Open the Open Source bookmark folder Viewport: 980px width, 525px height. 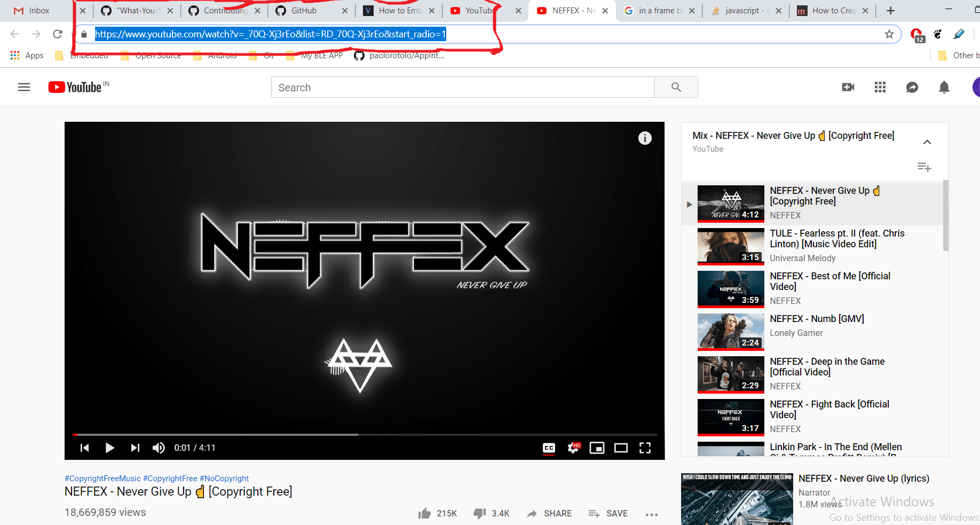[151, 56]
